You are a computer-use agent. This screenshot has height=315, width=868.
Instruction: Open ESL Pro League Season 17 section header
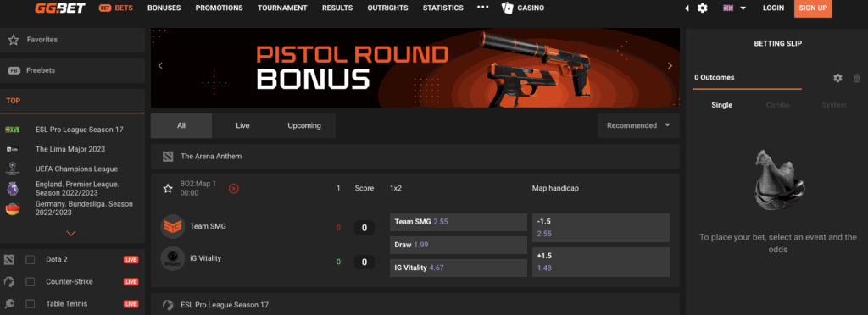point(415,305)
